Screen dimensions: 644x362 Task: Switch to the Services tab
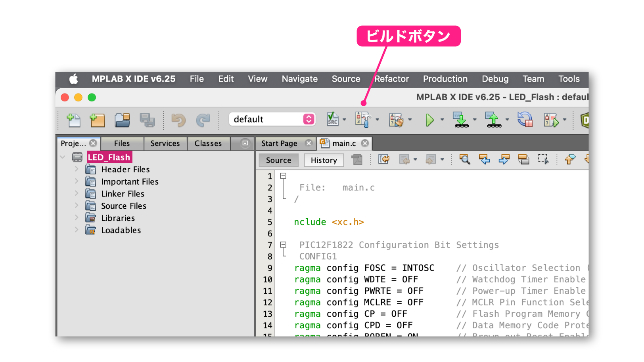[165, 143]
